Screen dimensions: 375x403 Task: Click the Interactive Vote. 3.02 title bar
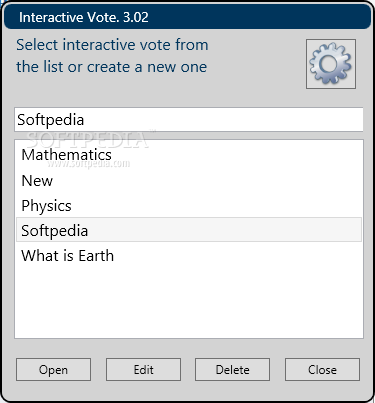click(x=187, y=17)
